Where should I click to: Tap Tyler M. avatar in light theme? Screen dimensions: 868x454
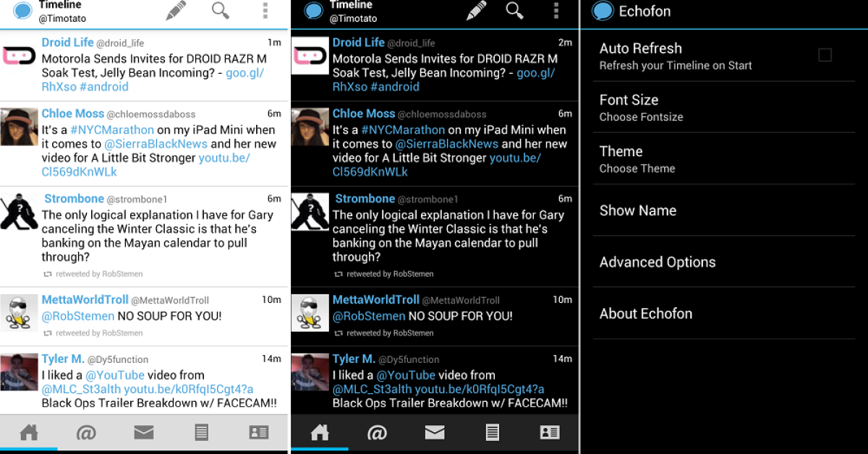(x=19, y=372)
